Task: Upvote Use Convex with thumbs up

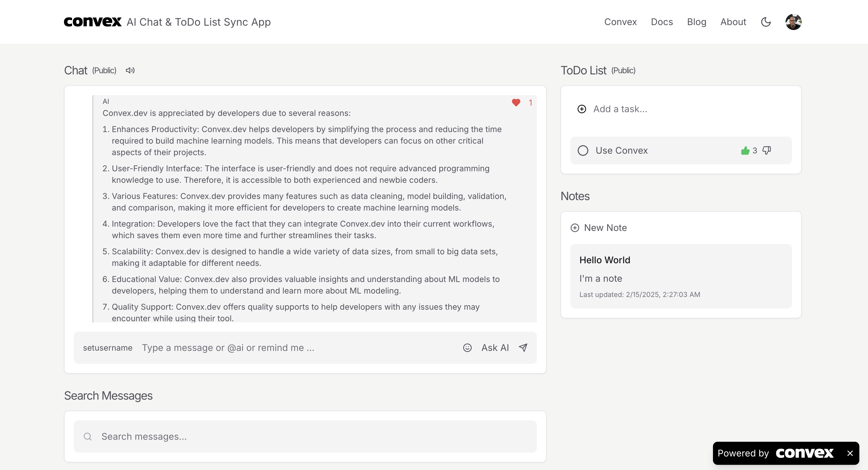Action: click(x=745, y=151)
